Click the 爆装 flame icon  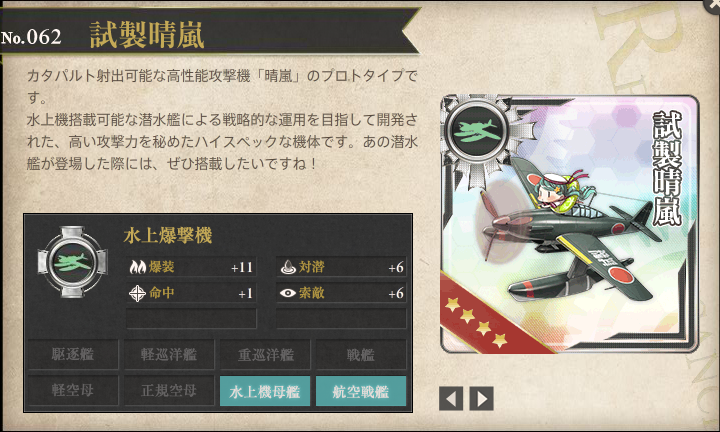tap(137, 267)
